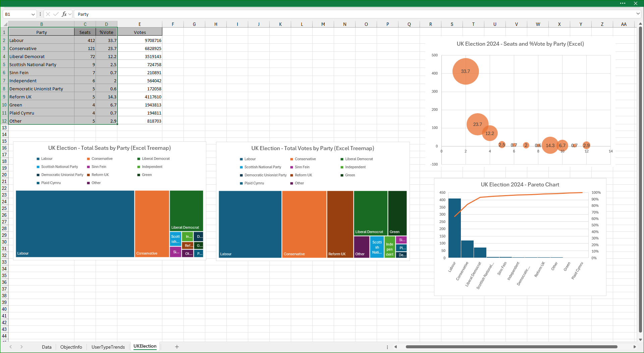644x353 pixels.
Task: Click the Select All corner triangle
Action: click(5, 24)
